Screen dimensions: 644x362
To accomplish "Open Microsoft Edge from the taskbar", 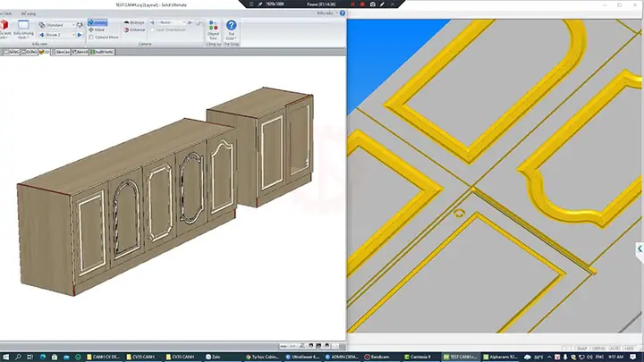I will [43, 357].
